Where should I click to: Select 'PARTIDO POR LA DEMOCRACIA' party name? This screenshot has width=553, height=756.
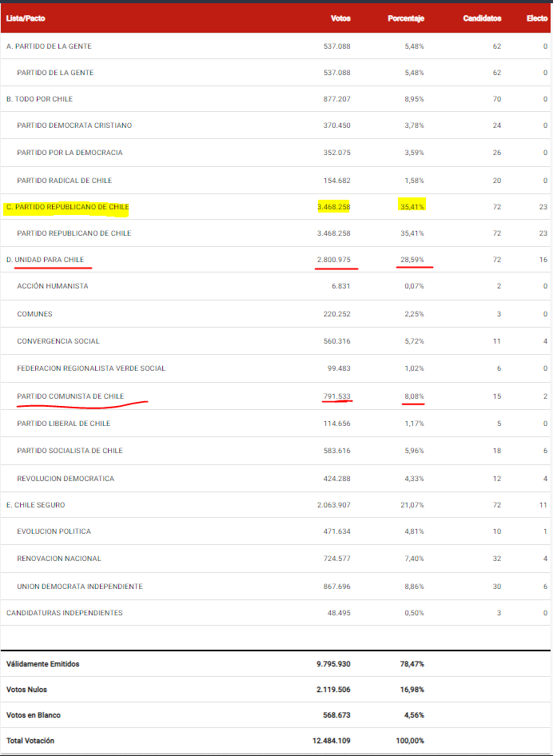click(x=70, y=153)
